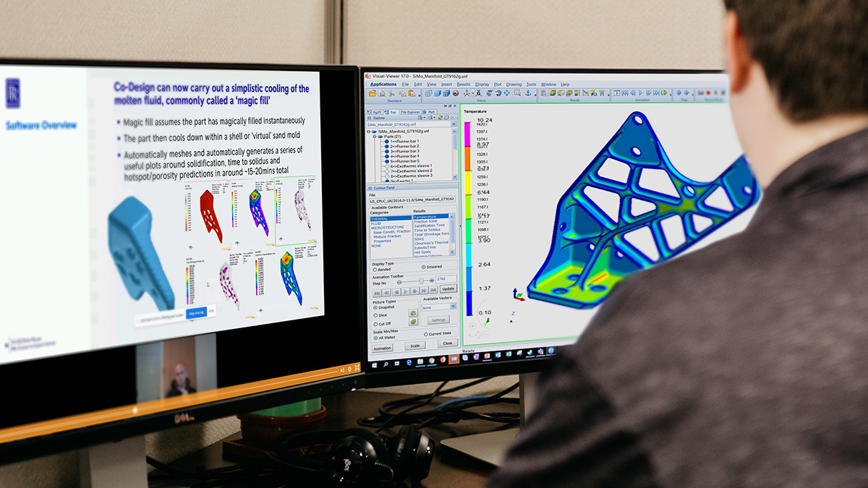The width and height of the screenshot is (868, 488).
Task: Click the Update button
Action: point(448,288)
